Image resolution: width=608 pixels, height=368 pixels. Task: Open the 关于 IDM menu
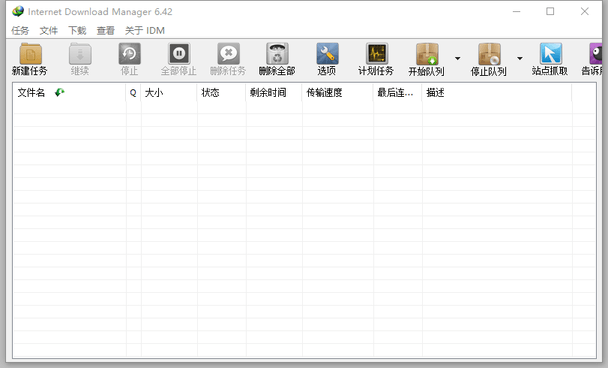(x=145, y=31)
